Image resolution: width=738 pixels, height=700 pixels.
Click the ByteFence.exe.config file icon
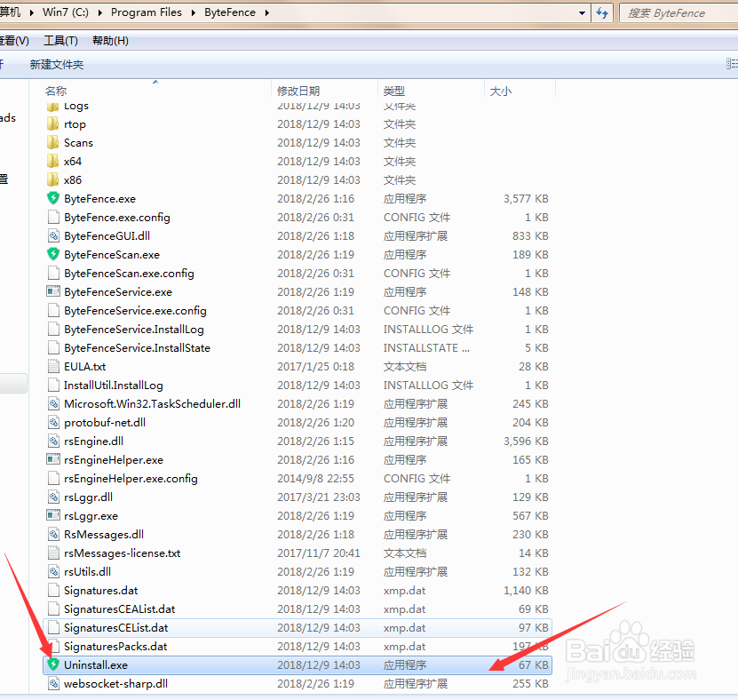pos(53,217)
